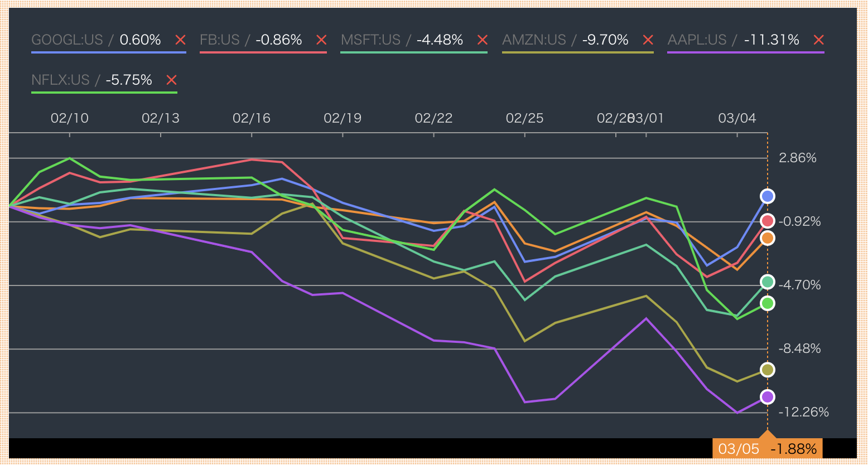This screenshot has width=868, height=465.
Task: Click NFLX's -5.75% change value
Action: click(129, 80)
